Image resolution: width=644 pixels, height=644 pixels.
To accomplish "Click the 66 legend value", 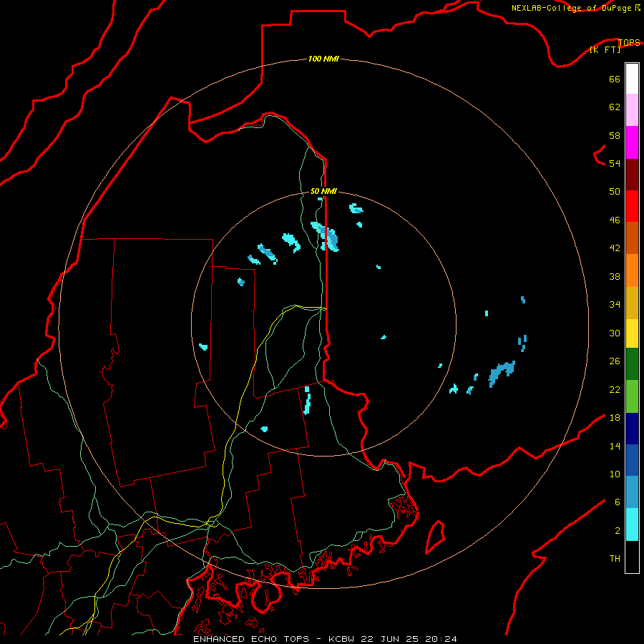I will pyautogui.click(x=615, y=79).
